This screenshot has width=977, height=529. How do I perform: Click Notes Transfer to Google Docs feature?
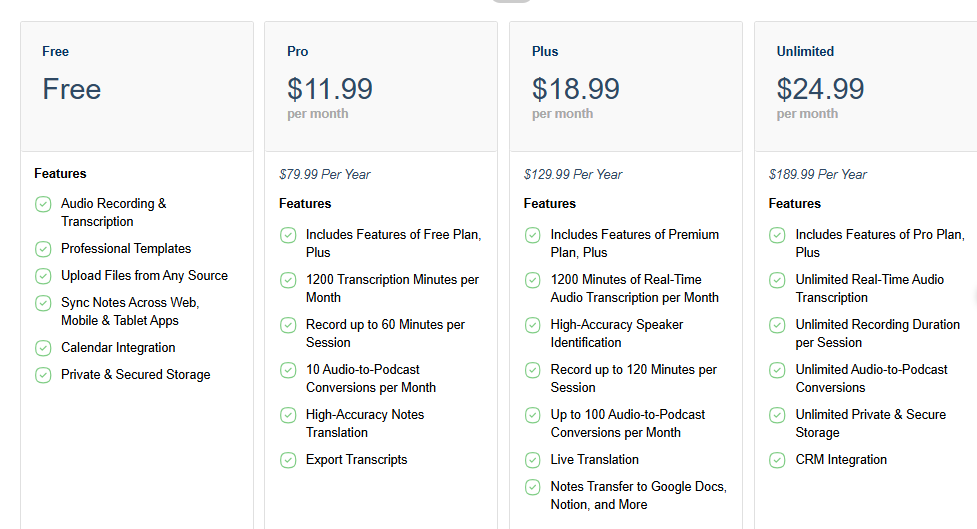point(638,495)
